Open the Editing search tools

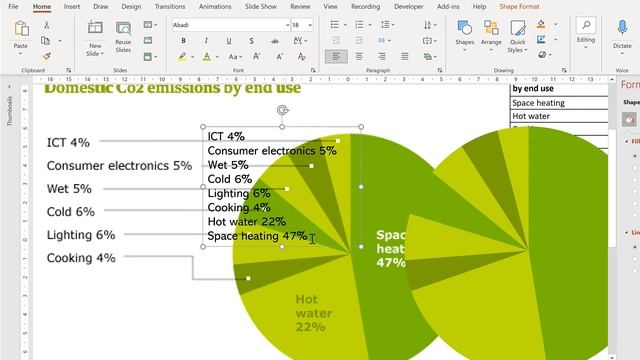(586, 33)
